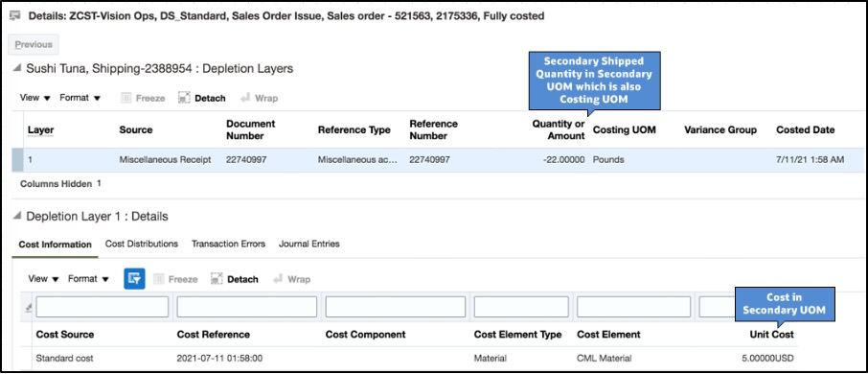868x374 pixels.
Task: Click the -22.00000 quantity cell
Action: click(563, 159)
